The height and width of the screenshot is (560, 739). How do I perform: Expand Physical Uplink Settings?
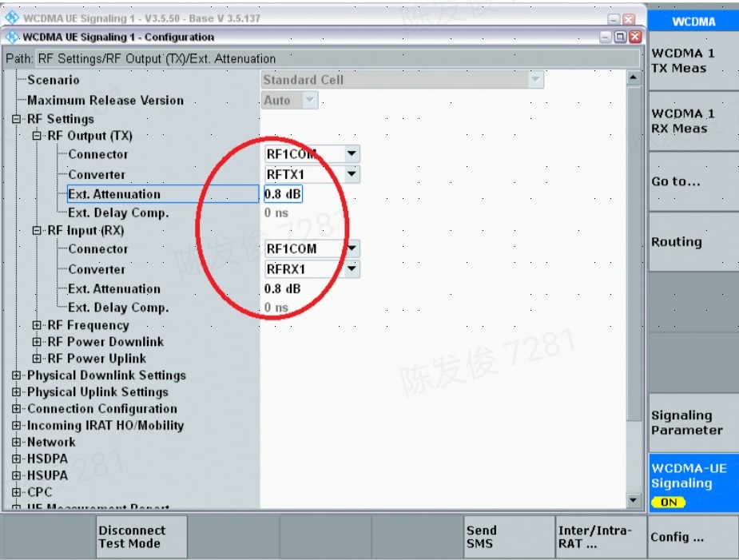click(17, 392)
